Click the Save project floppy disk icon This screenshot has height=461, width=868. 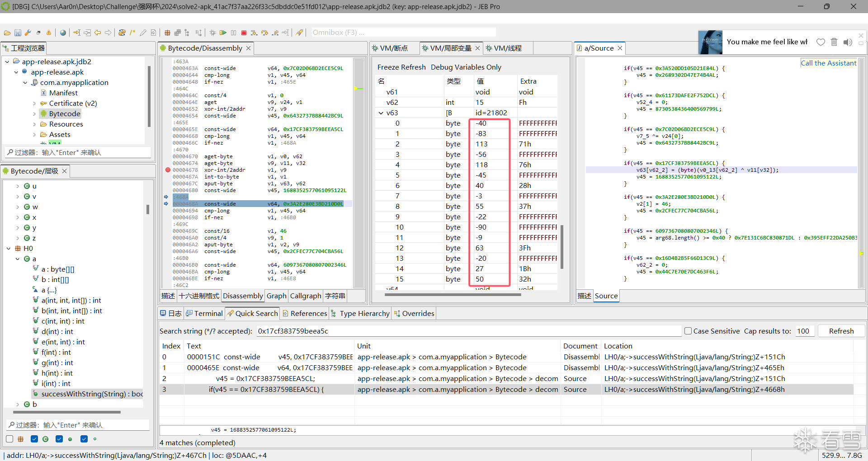click(x=18, y=33)
